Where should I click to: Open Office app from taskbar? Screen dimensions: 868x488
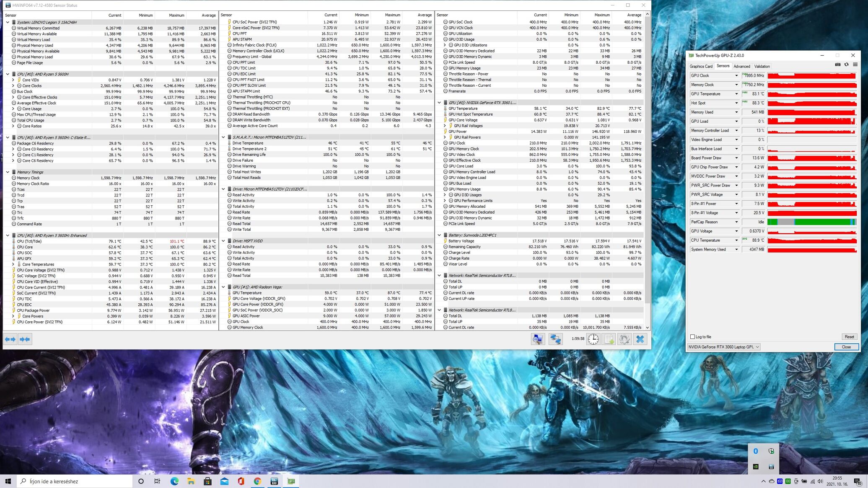[x=241, y=481]
